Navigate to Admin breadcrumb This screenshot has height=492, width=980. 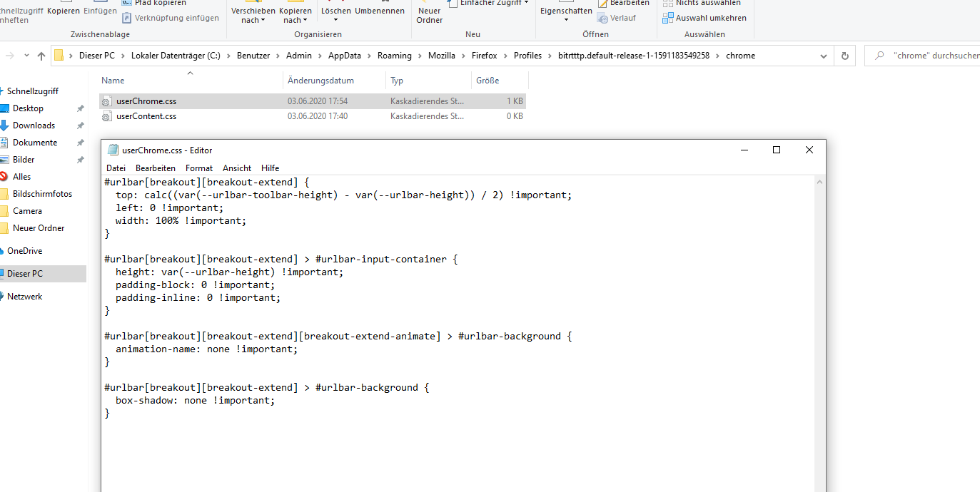coord(299,56)
